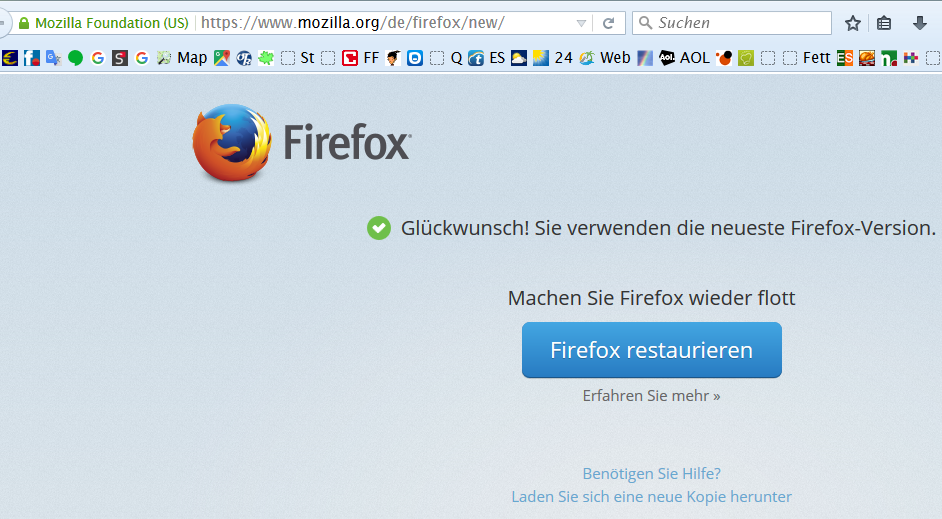942x519 pixels.
Task: Open the yellow Euro symbol bookmark
Action: [x=10, y=58]
